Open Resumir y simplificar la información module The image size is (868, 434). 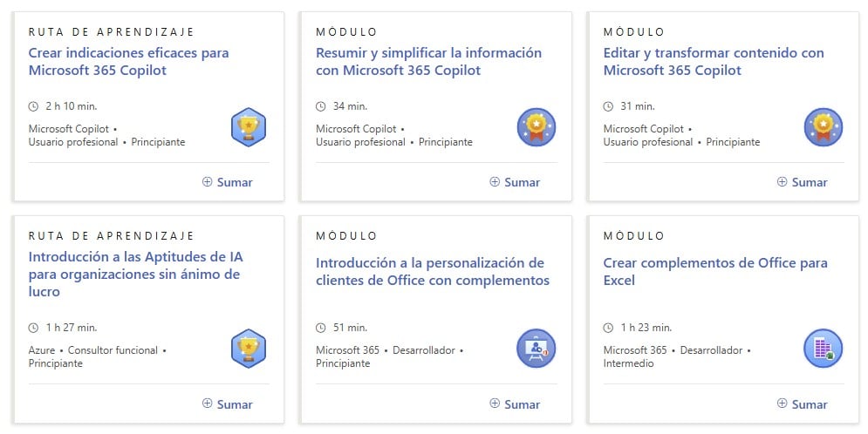pyautogui.click(x=428, y=61)
